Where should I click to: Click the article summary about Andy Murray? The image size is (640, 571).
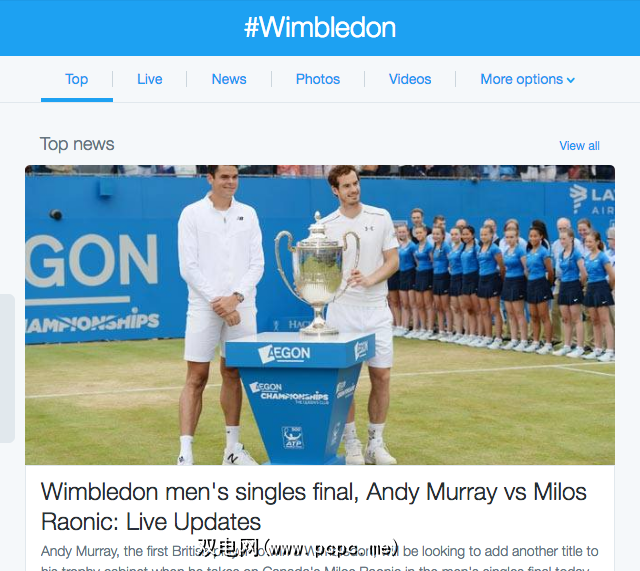tap(320, 558)
